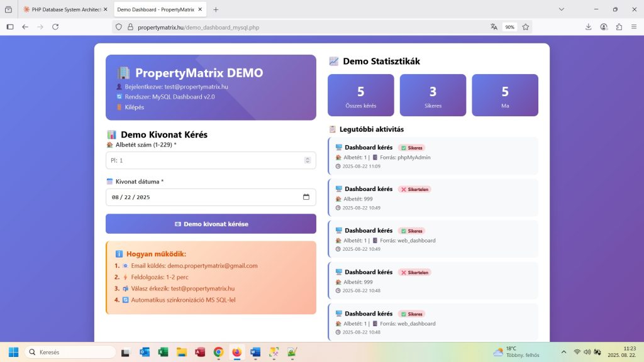Open the browser extensions icon

619,27
